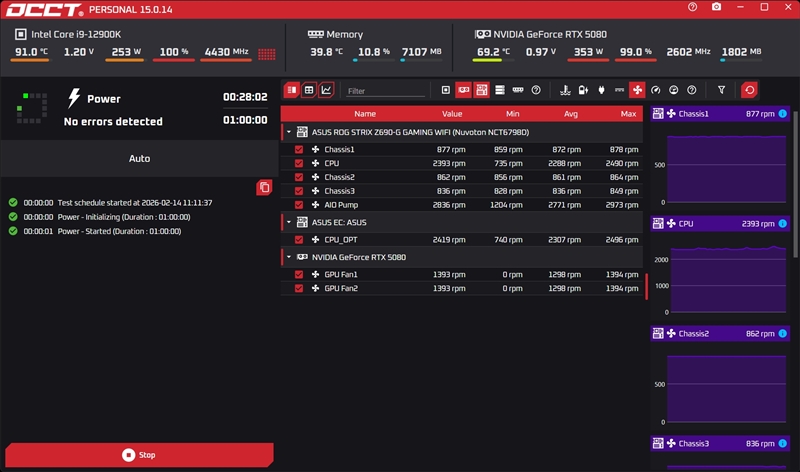This screenshot has height=472, width=800.
Task: Uncheck the Chassis3 fan checkbox
Action: [299, 191]
